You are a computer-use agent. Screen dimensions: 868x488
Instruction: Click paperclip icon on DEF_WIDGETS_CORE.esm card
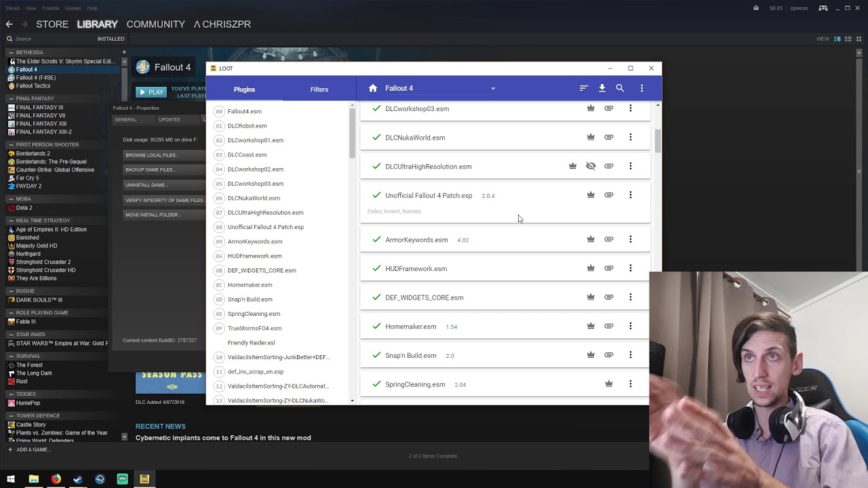[609, 297]
